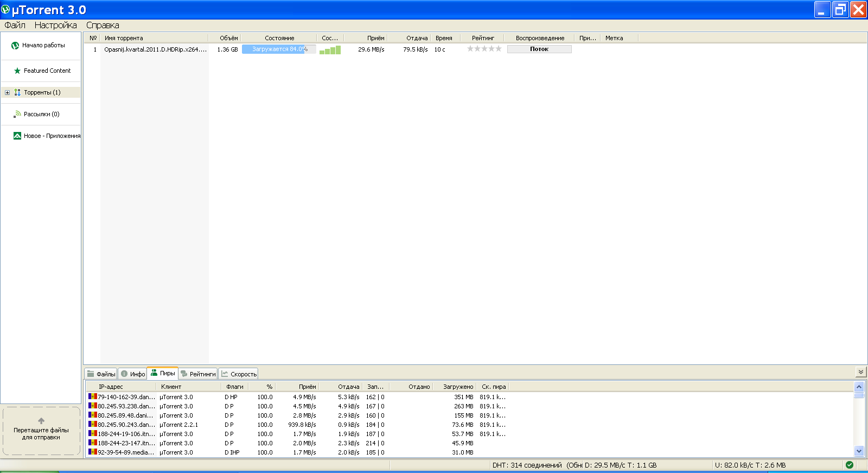
Task: Select peer 188-244-23-147.itn...
Action: click(x=126, y=443)
